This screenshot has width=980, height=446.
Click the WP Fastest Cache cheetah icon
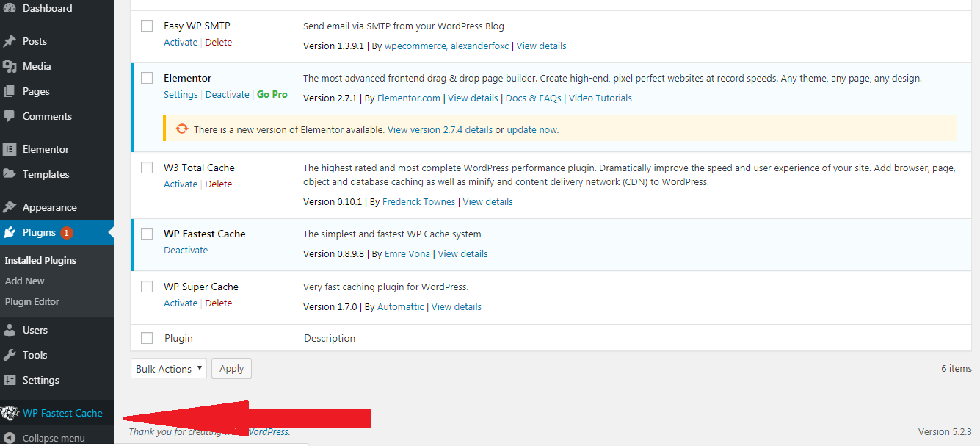point(10,413)
